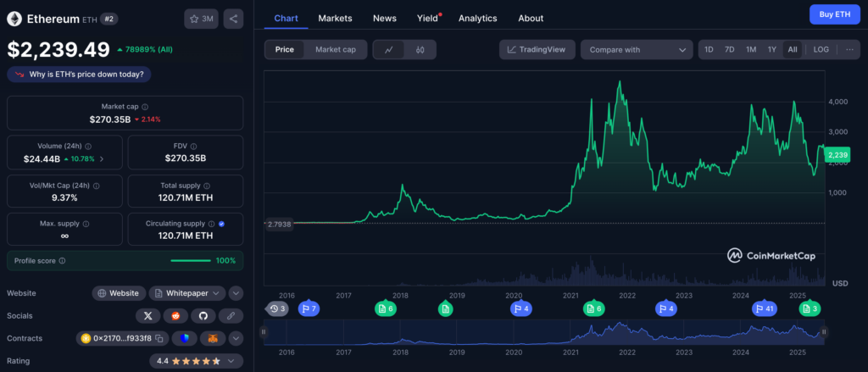Select the line chart type icon

click(389, 50)
